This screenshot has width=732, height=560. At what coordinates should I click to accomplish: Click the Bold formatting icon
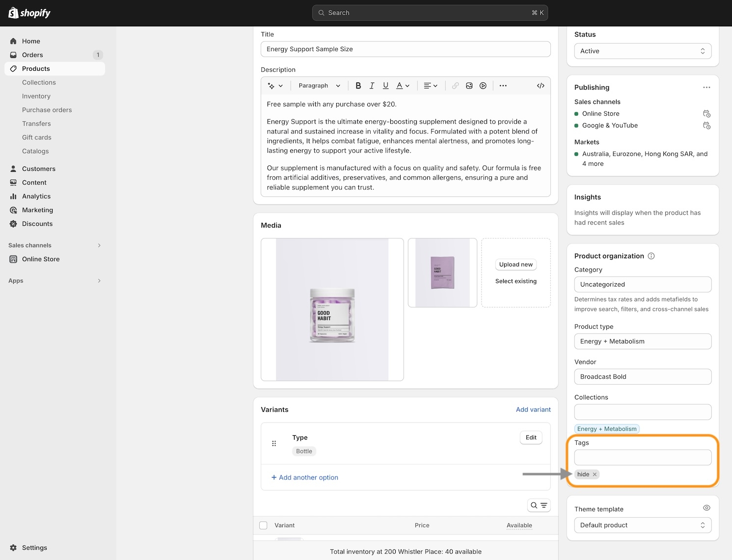coord(358,85)
